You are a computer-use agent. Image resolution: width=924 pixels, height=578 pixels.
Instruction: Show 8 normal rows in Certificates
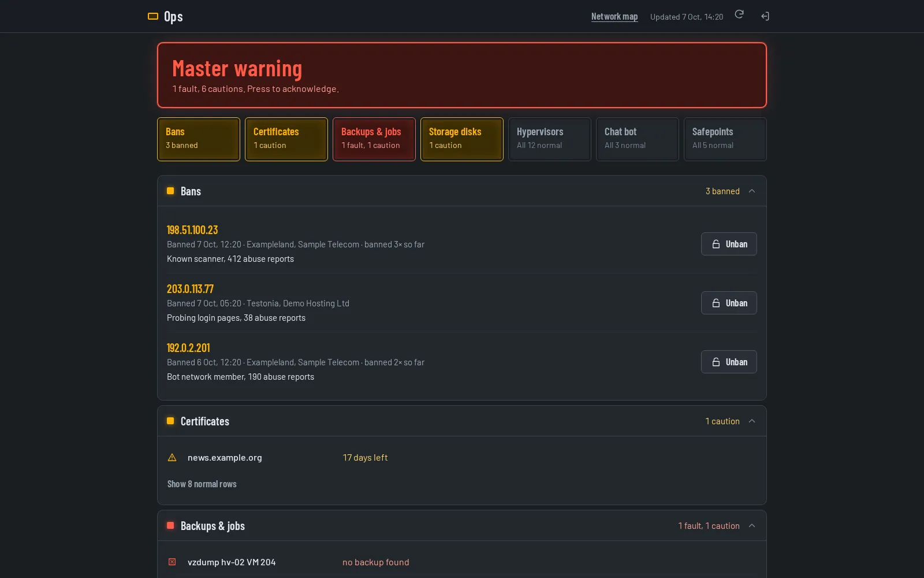coord(202,484)
